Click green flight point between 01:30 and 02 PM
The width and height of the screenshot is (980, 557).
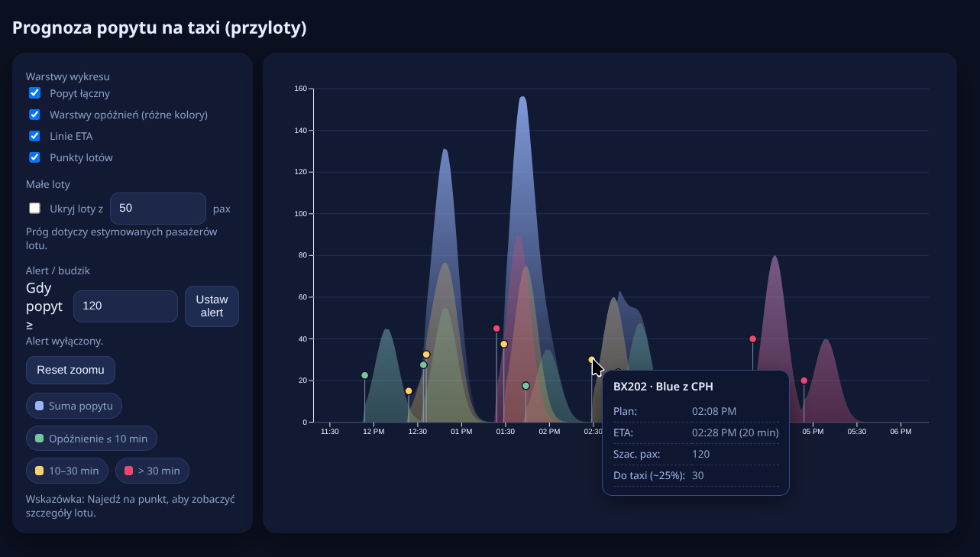pos(526,386)
